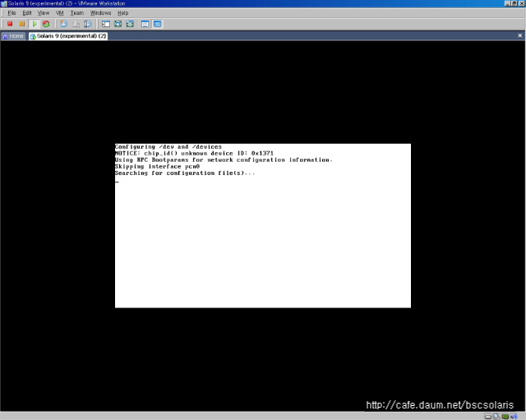Viewport: 526px width, 420px height.
Task: Click the hard disk status bar icon
Action: pyautogui.click(x=488, y=417)
